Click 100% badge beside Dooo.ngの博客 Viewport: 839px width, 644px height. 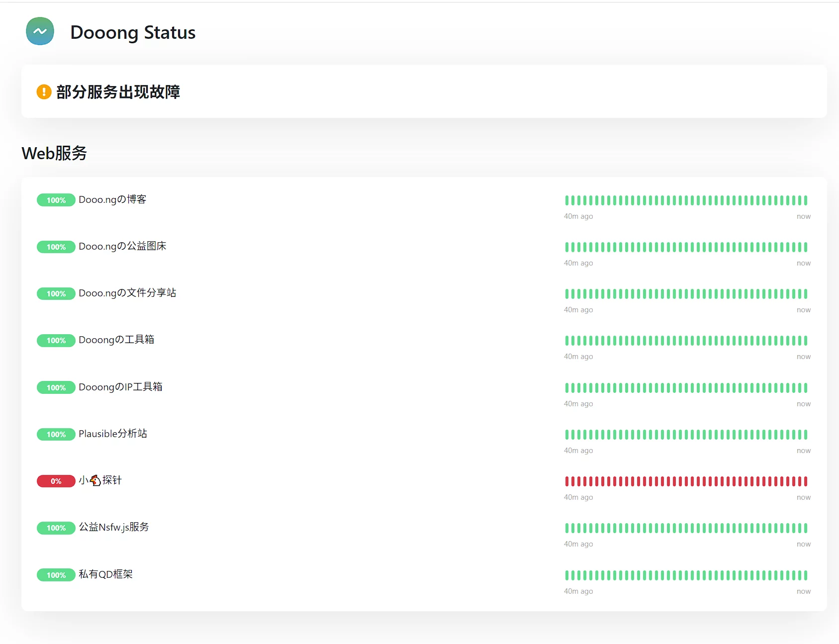click(x=56, y=200)
